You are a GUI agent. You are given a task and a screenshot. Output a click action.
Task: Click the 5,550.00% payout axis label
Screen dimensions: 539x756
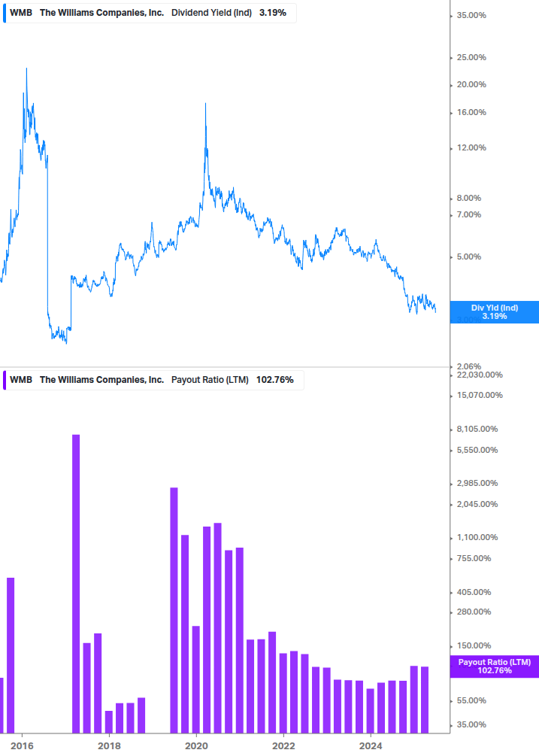click(477, 451)
